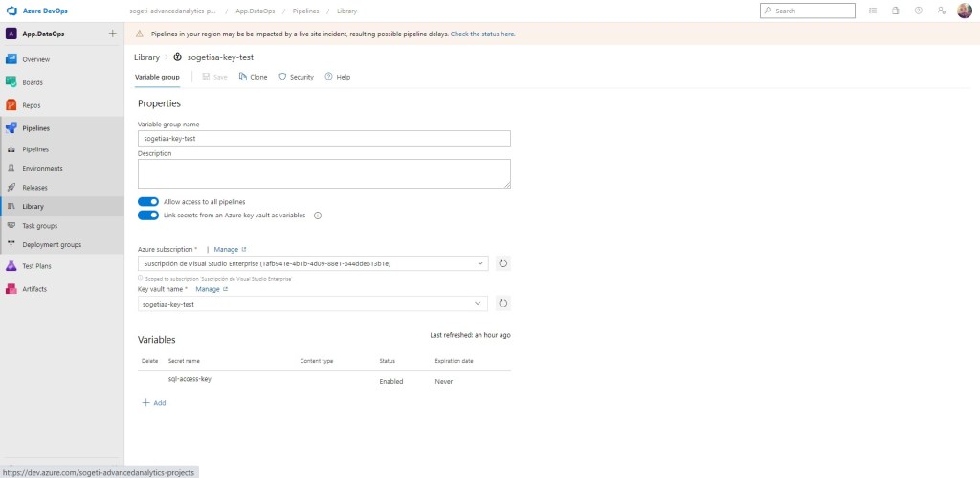The height and width of the screenshot is (478, 980).
Task: Open Test Plans from the sidebar
Action: click(x=35, y=265)
